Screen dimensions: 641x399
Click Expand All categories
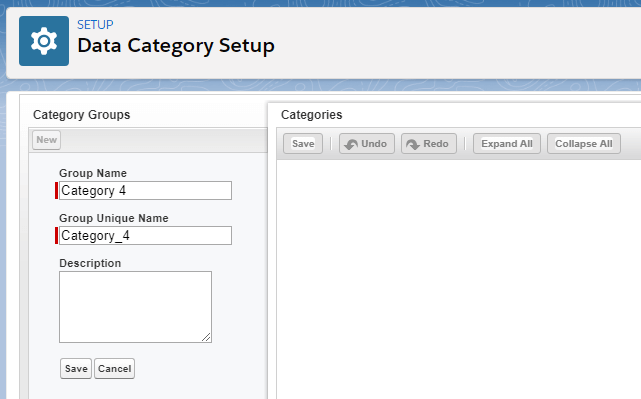[507, 143]
